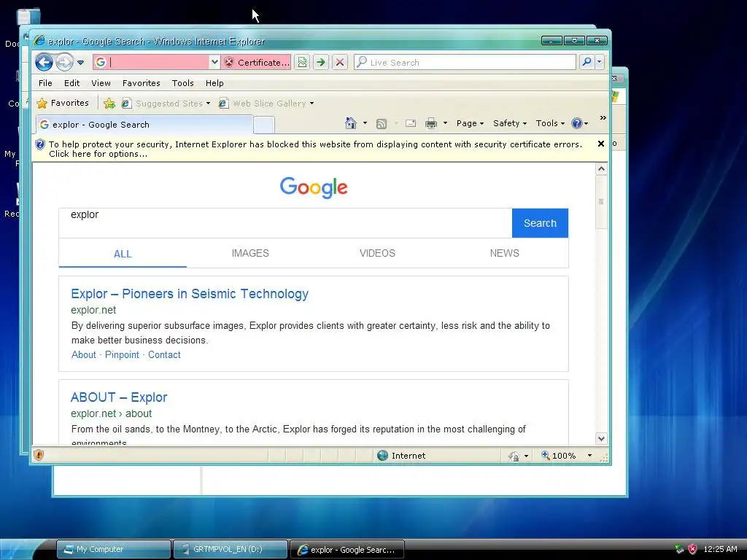Go back with the blue Back arrow button
Viewport: 747px width, 560px height.
point(44,63)
